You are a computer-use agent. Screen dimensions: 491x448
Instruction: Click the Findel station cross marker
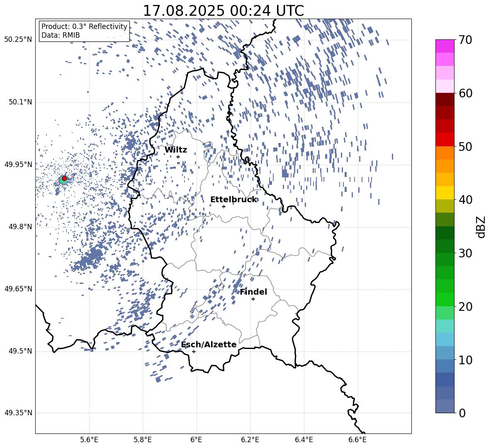(253, 299)
